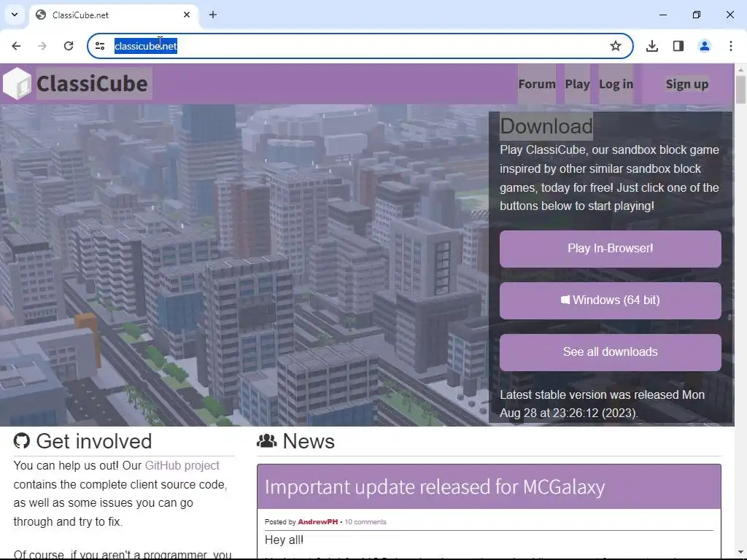Open the Chrome three-dot menu

coord(731,46)
